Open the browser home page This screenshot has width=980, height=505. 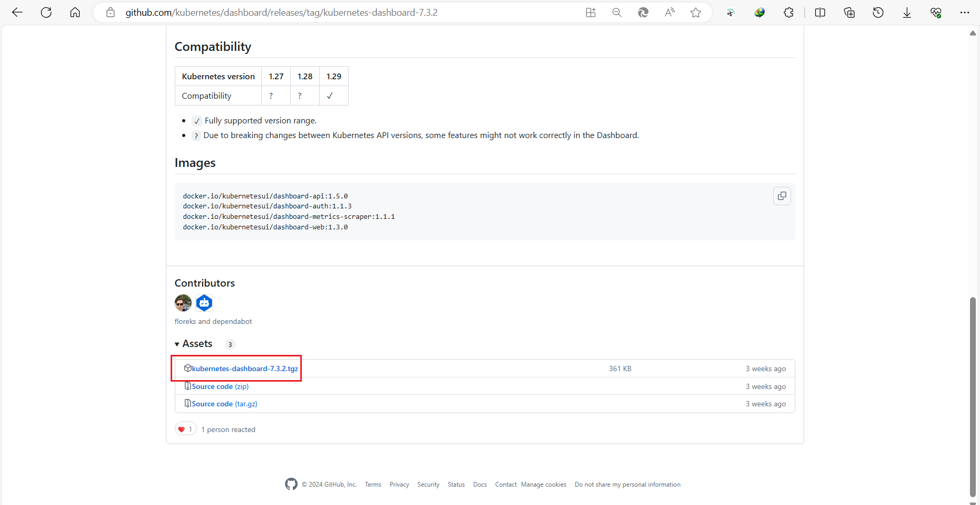pyautogui.click(x=75, y=13)
